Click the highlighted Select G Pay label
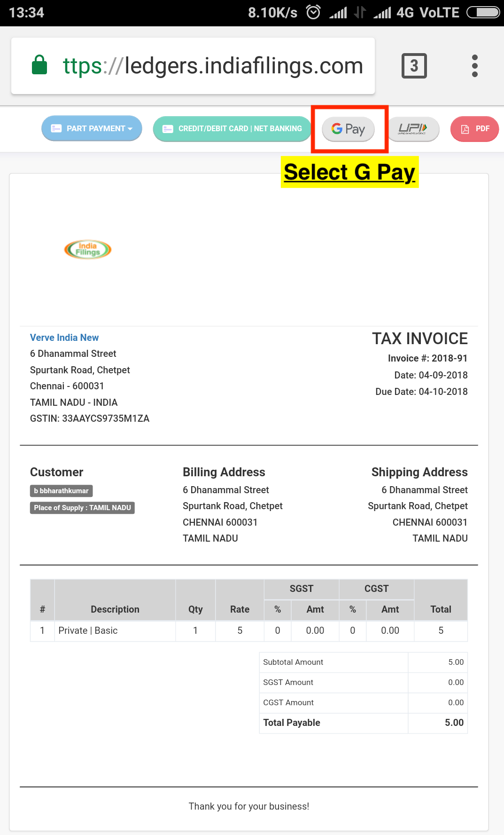 tap(349, 172)
